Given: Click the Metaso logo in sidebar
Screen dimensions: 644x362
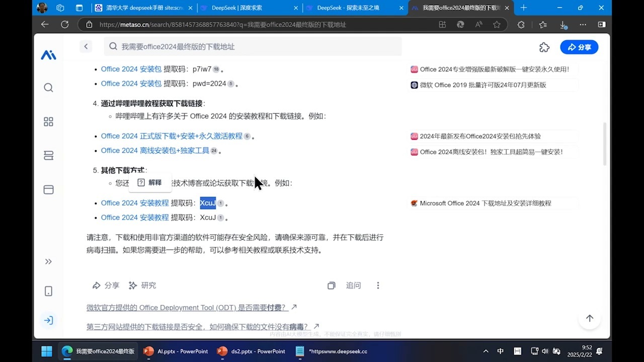Looking at the screenshot, I should coord(48,55).
